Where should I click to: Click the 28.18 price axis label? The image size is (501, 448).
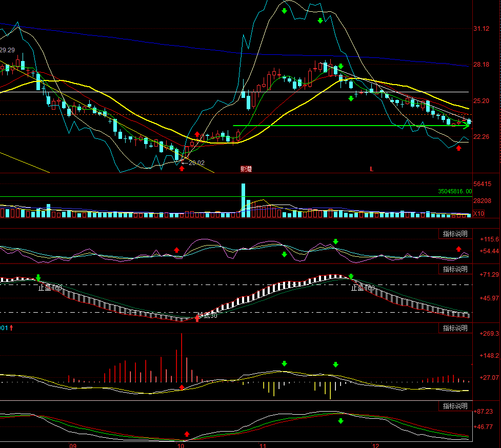coord(481,65)
